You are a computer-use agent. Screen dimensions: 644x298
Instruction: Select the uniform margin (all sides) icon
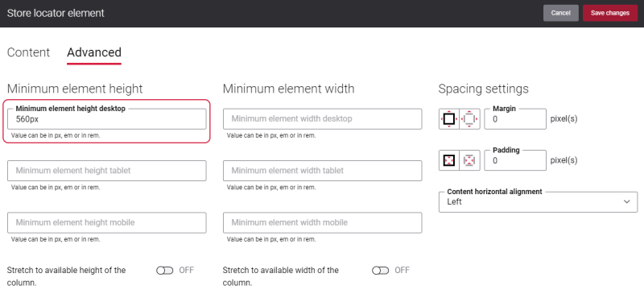(x=449, y=119)
